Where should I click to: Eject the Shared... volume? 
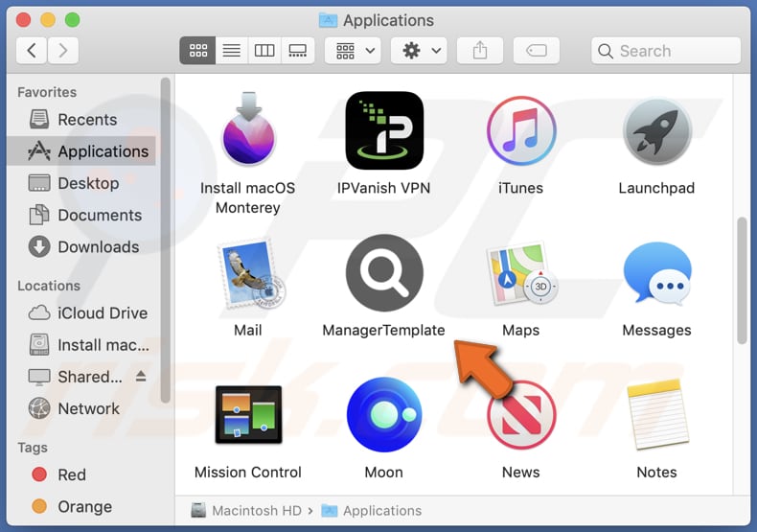pyautogui.click(x=141, y=376)
